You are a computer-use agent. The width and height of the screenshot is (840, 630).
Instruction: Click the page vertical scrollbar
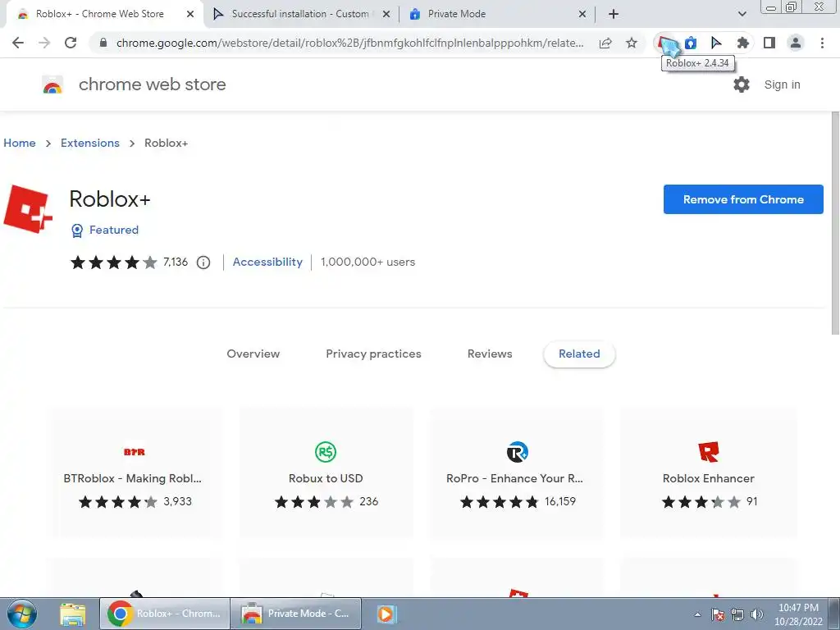pos(834,222)
